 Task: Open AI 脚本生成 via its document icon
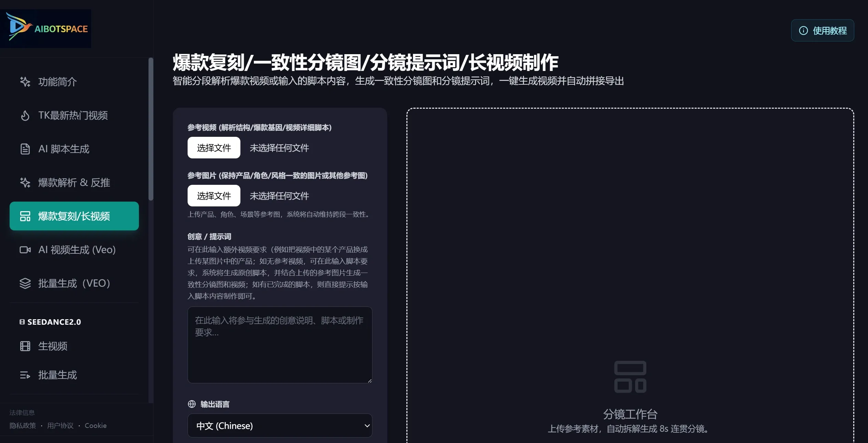25,149
